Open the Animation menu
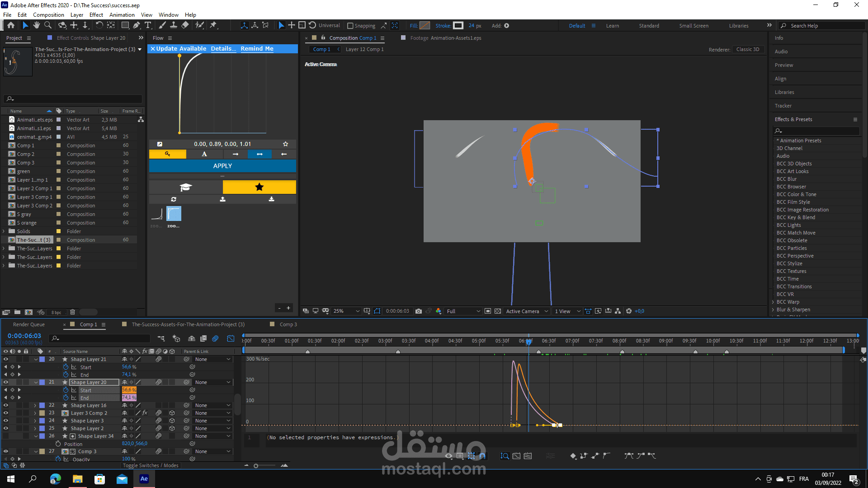Image resolution: width=868 pixels, height=488 pixels. [122, 15]
